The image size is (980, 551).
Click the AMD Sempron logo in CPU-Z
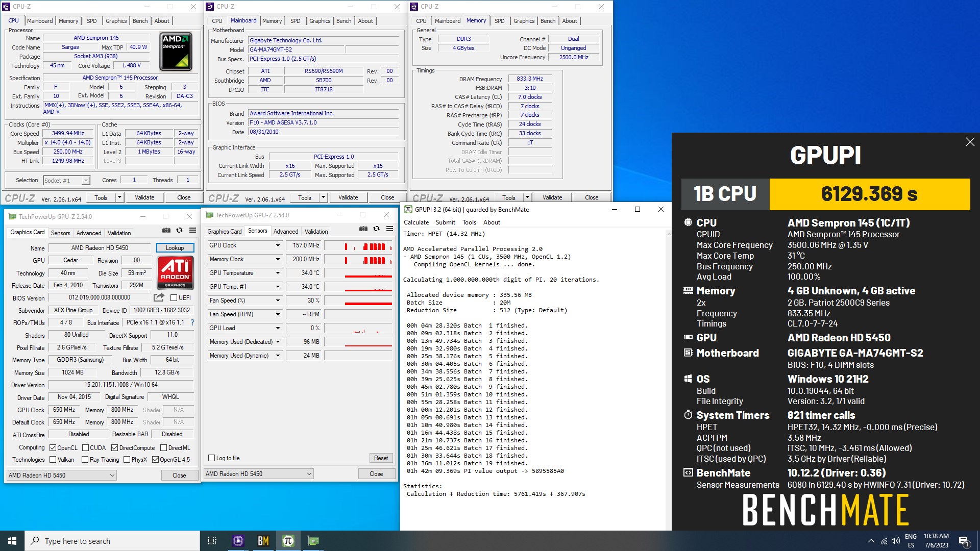coord(176,52)
